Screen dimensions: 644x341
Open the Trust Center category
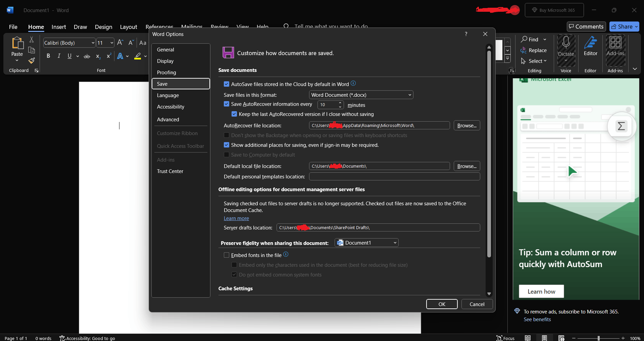(x=181, y=171)
